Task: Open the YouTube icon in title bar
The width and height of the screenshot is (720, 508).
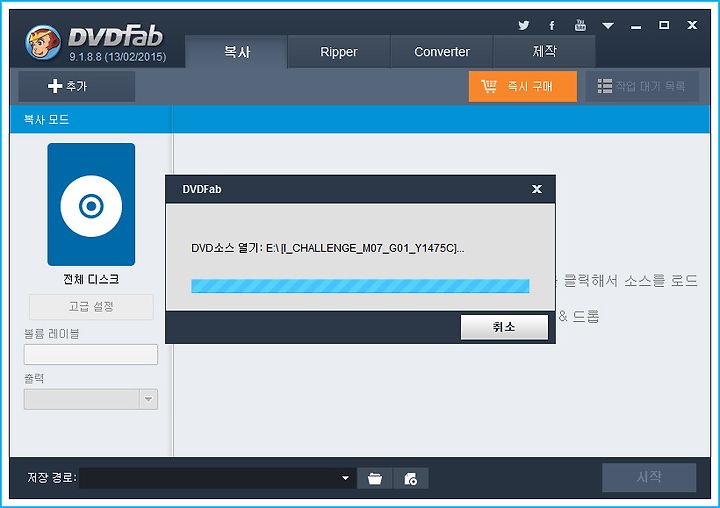Action: click(x=580, y=25)
